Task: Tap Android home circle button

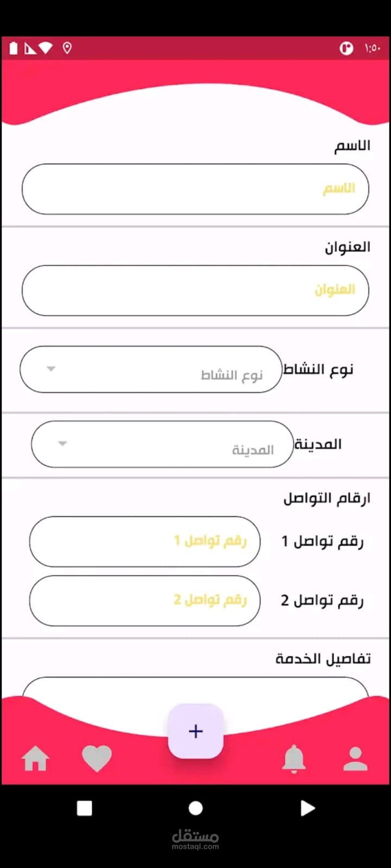Action: coord(195,808)
